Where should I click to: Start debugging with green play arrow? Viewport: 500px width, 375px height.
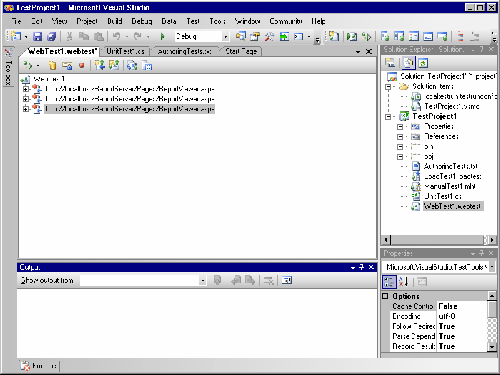click(163, 36)
